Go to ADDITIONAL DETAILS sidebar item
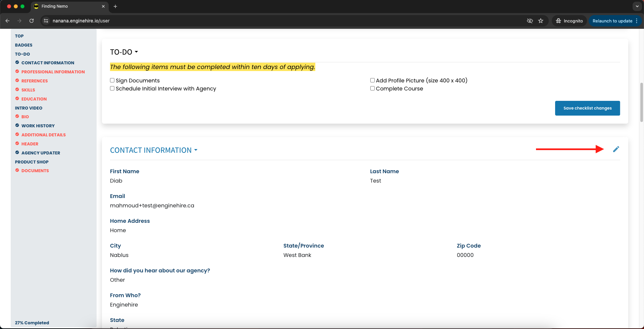 (44, 135)
